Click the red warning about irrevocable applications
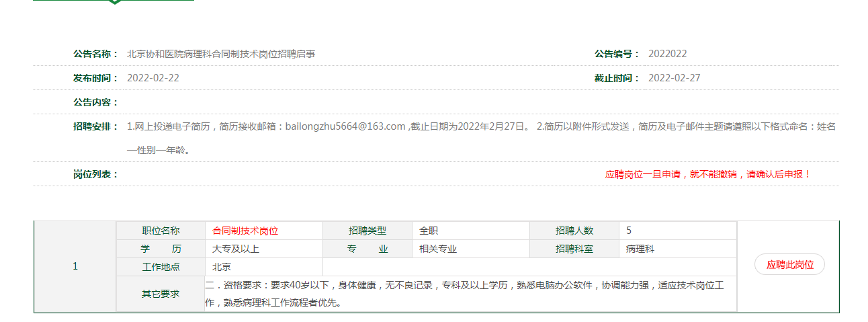Viewport: 868px width, 322px height. [x=708, y=174]
